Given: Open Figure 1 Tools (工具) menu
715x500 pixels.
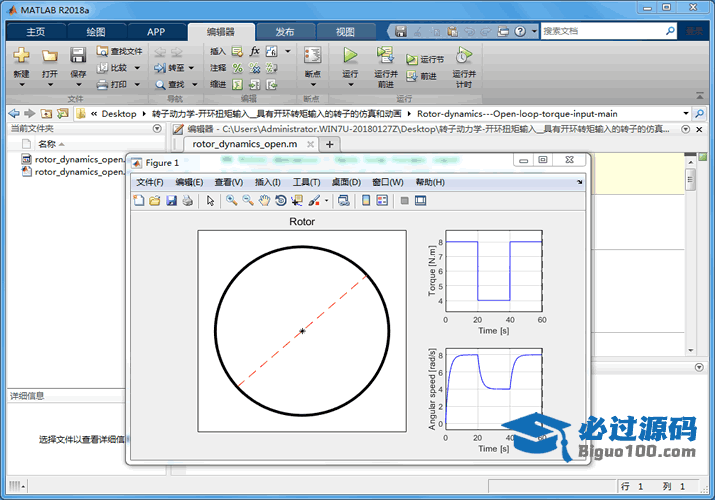Looking at the screenshot, I should click(306, 182).
